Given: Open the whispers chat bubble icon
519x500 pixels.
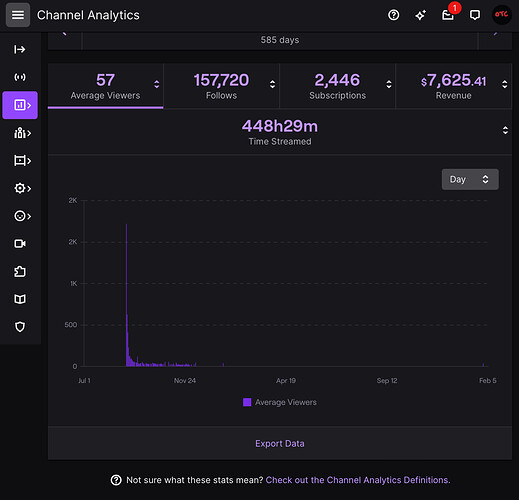Looking at the screenshot, I should [475, 15].
